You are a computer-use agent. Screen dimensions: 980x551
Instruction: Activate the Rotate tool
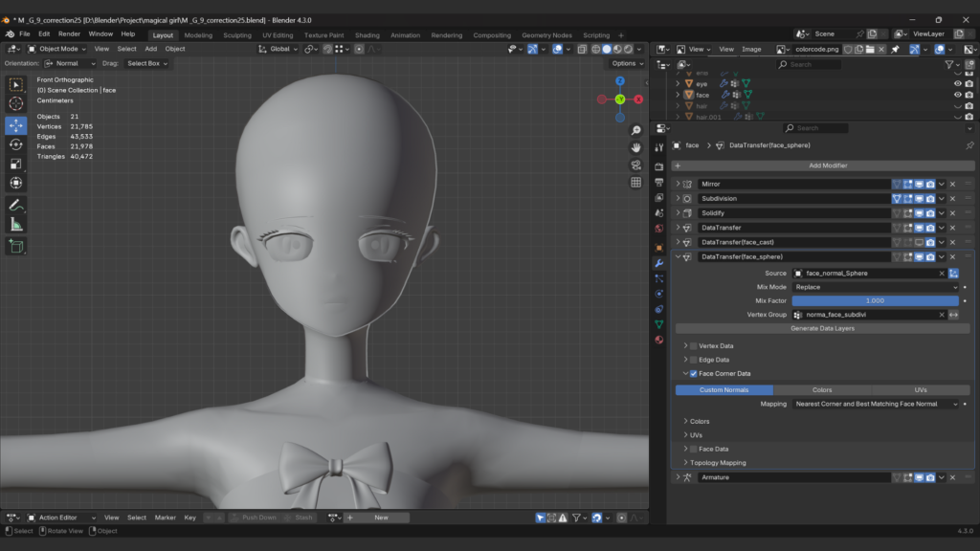click(16, 144)
